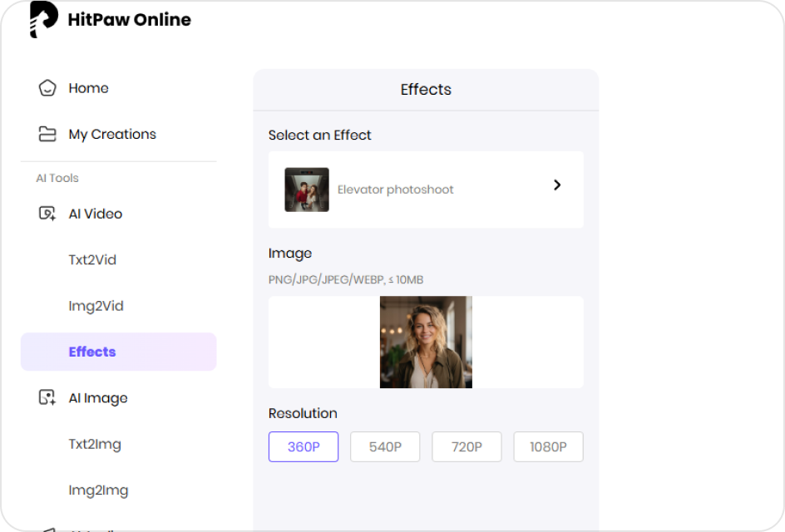
Task: Navigate to Img2Img tool
Action: [98, 490]
